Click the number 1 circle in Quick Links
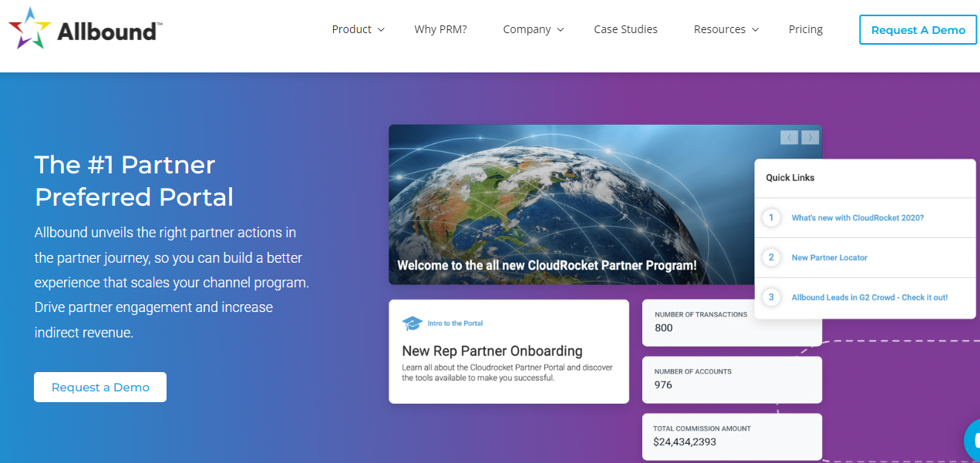The width and height of the screenshot is (980, 463). coord(771,217)
